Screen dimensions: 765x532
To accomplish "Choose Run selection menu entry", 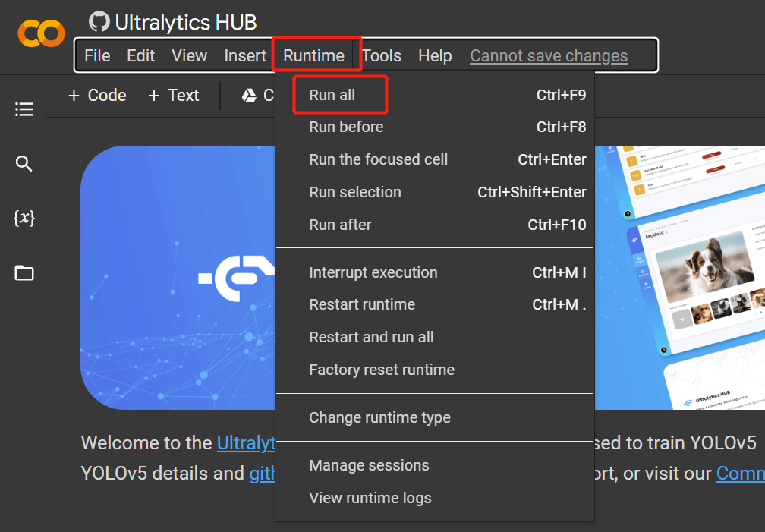I will 435,192.
